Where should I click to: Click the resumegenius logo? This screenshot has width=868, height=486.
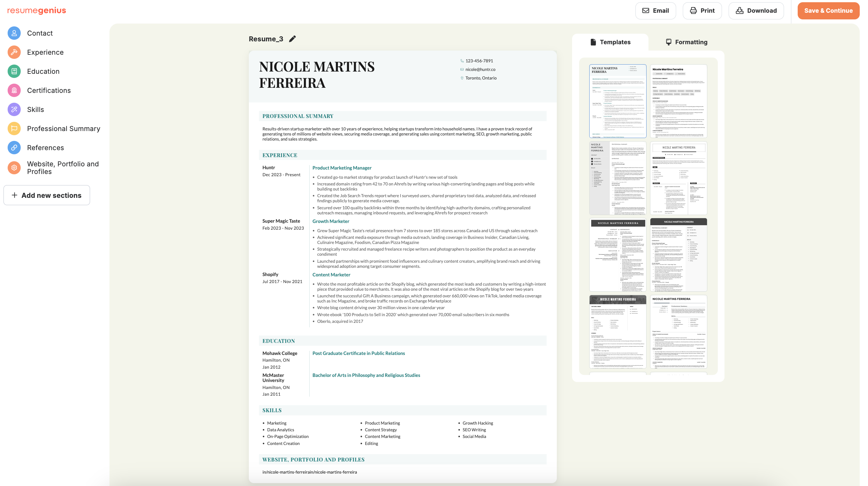click(x=36, y=10)
